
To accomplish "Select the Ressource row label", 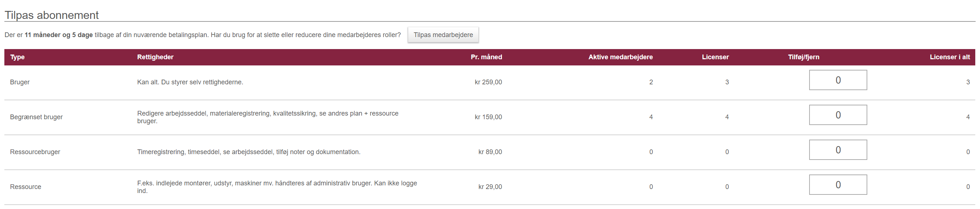I will click(25, 187).
